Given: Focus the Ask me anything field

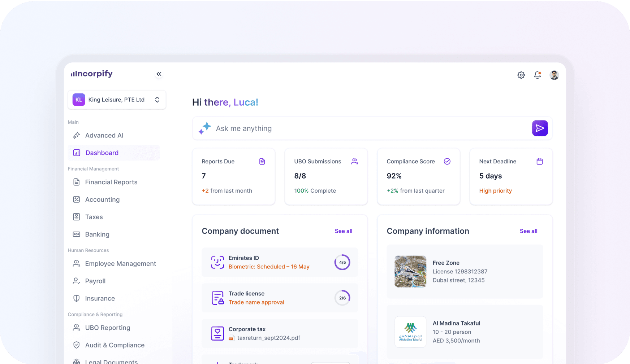Looking at the screenshot, I should [361, 128].
